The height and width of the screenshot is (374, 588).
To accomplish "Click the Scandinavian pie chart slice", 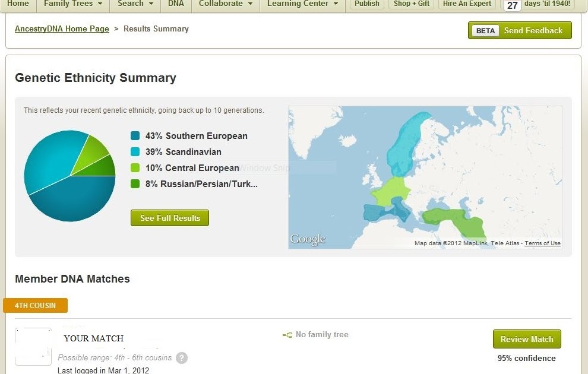I will pos(50,159).
